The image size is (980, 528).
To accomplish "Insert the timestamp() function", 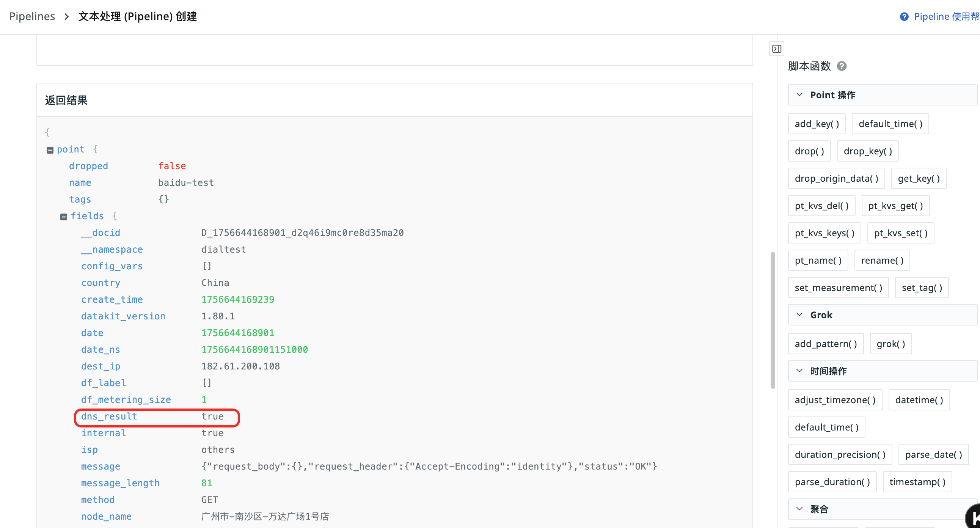I will click(917, 482).
